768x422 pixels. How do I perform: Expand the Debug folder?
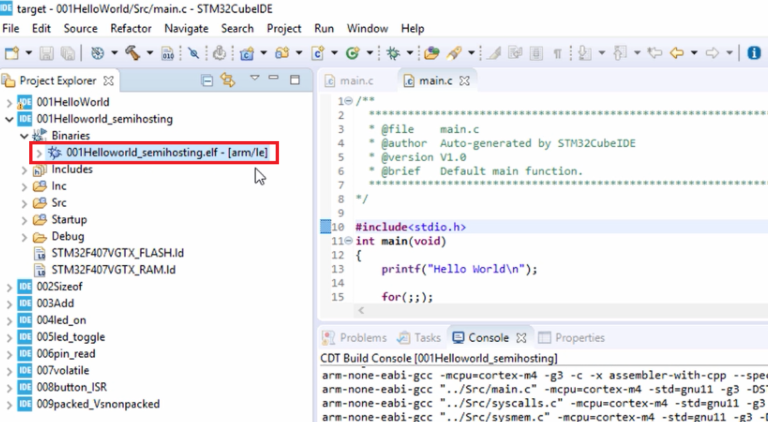pyautogui.click(x=24, y=236)
